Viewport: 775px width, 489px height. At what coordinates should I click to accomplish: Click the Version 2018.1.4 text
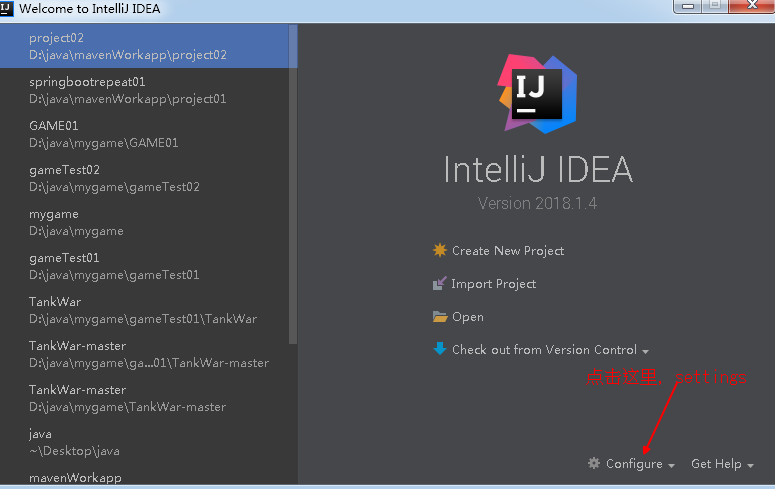(537, 203)
